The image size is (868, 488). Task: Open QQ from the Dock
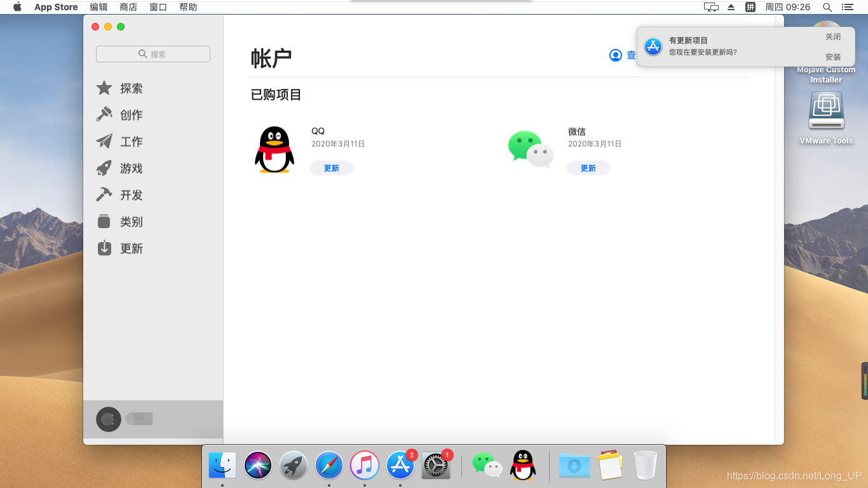click(523, 466)
